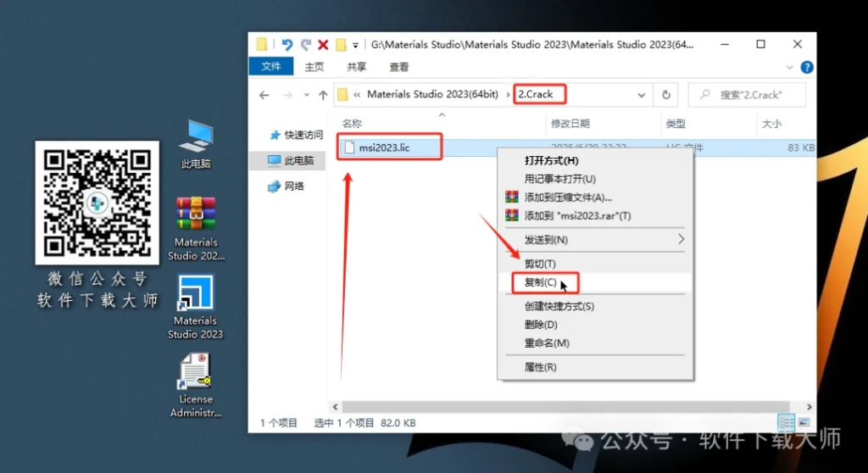Click the redo icon in Explorer title bar
This screenshot has width=868, height=473.
[x=305, y=44]
